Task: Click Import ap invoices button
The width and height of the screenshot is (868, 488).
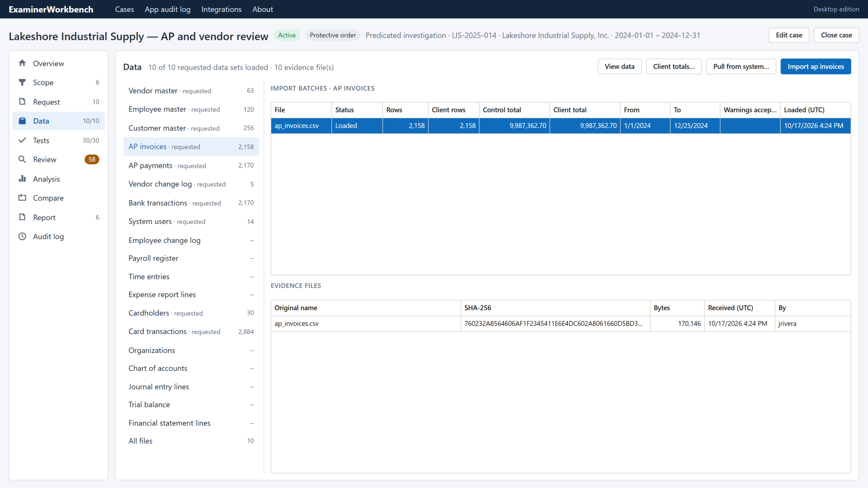Action: [x=816, y=67]
